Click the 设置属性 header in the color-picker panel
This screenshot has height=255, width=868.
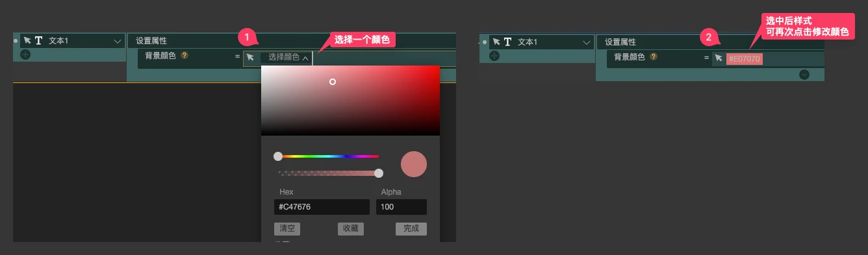(151, 41)
